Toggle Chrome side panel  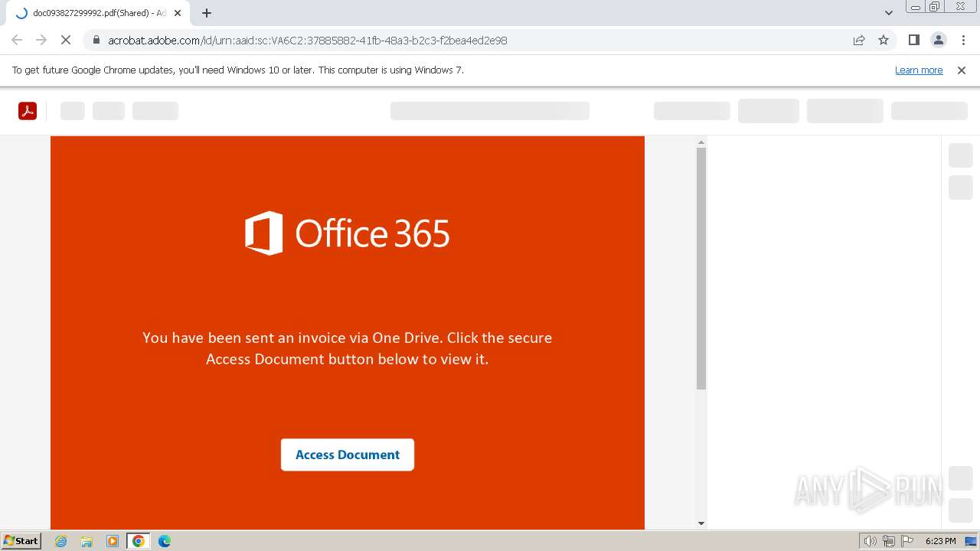913,40
